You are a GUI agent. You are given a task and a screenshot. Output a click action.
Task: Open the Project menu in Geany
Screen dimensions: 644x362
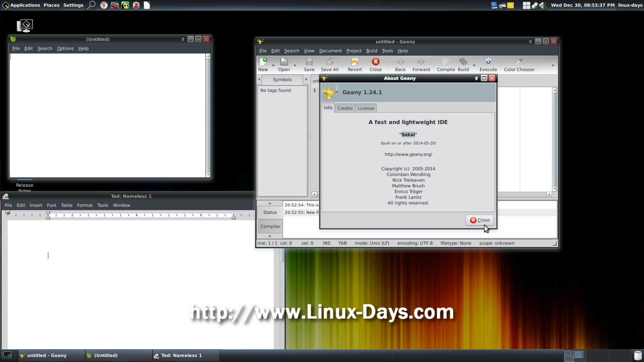tap(354, 51)
